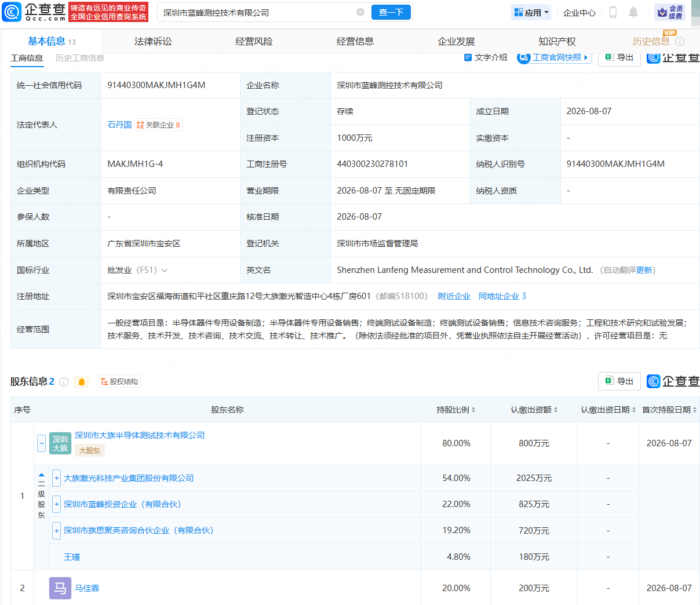This screenshot has height=605, width=700.
Task: Open the 关联企业 8 badge
Action: [158, 125]
